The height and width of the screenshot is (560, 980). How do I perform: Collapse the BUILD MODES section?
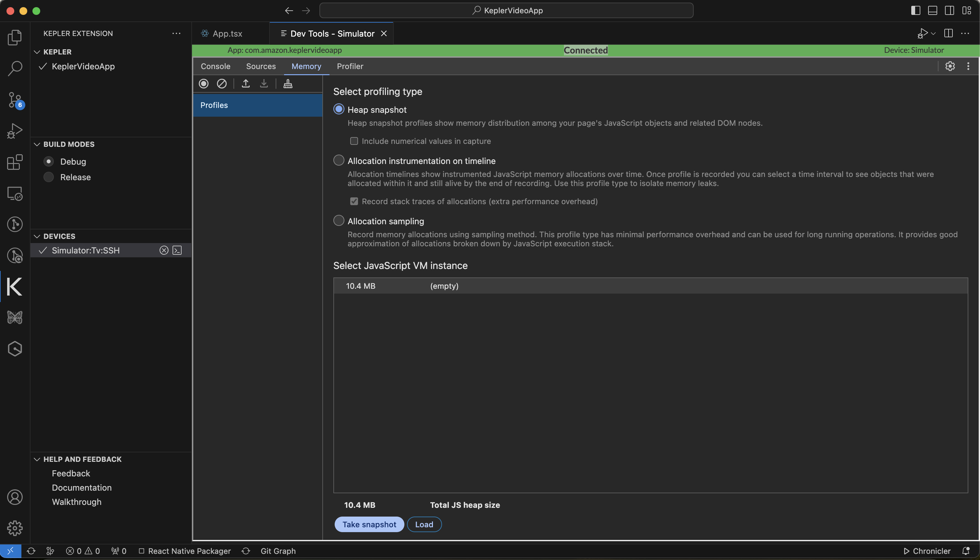(x=37, y=144)
